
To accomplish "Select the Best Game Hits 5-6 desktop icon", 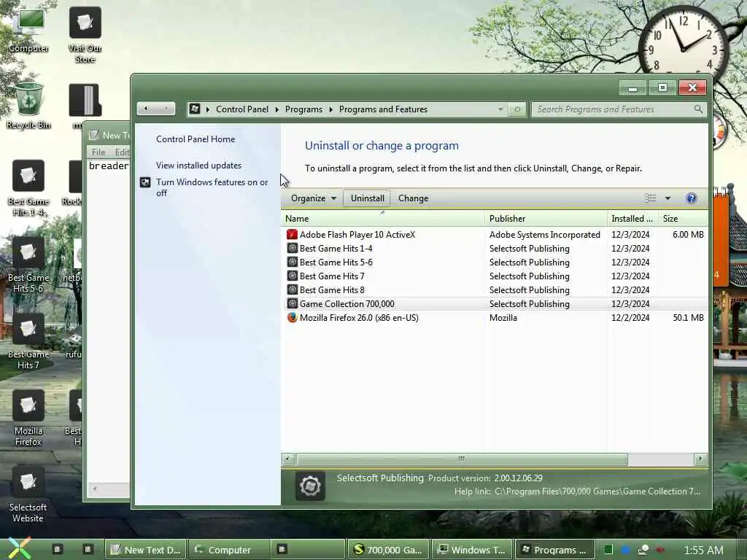I will point(28,265).
